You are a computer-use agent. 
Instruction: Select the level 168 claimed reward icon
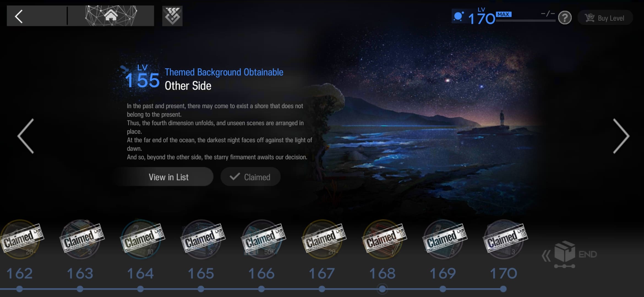(383, 239)
